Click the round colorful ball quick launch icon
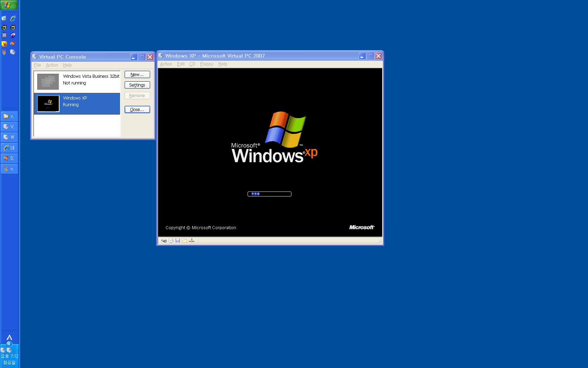The height and width of the screenshot is (368, 588). point(13,35)
